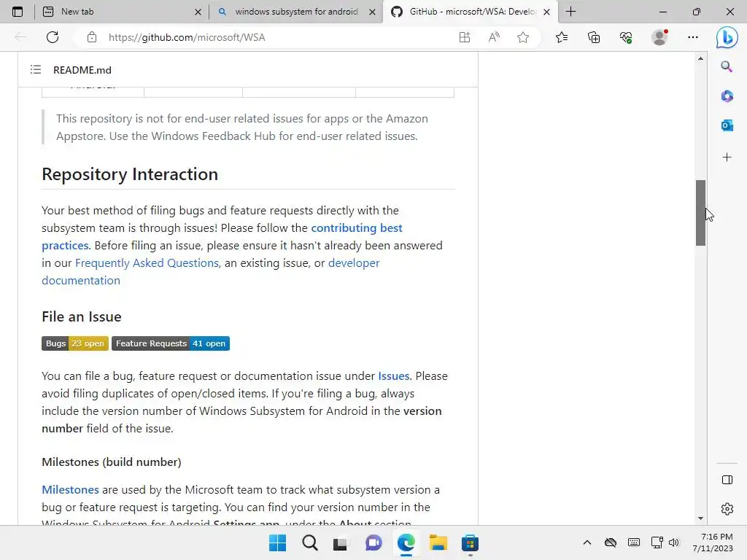Open Browser essentials heart icon
The height and width of the screenshot is (560, 747).
(x=626, y=37)
